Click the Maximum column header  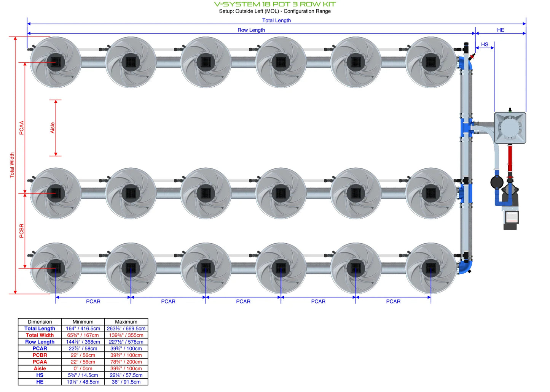pyautogui.click(x=126, y=322)
